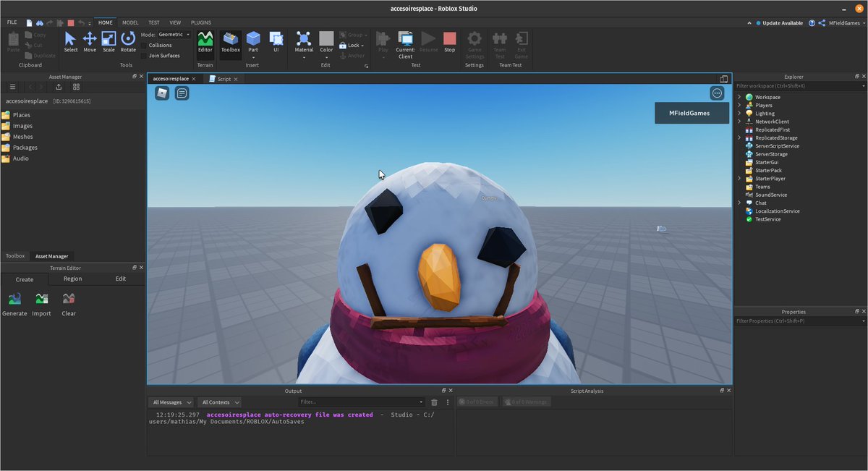Open the in-game chat icon in the viewport
Viewport: 868px width, 471px height.
(182, 93)
